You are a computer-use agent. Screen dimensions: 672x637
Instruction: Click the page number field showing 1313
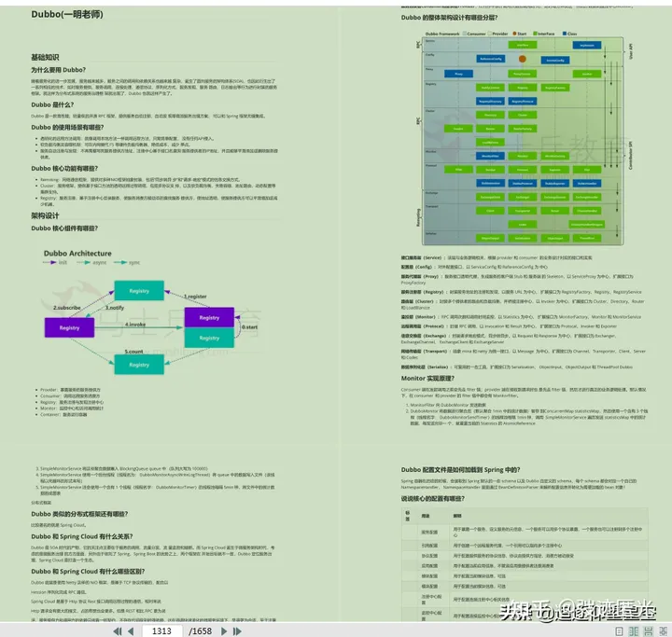click(x=161, y=631)
